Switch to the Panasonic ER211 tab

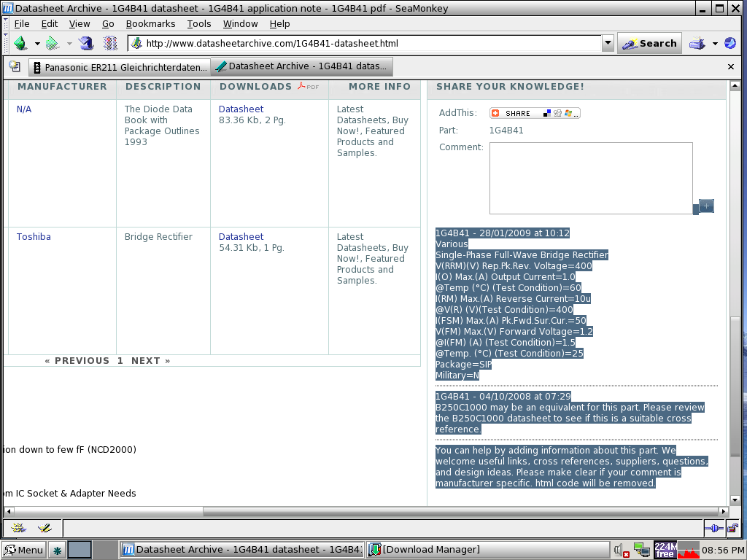(119, 67)
